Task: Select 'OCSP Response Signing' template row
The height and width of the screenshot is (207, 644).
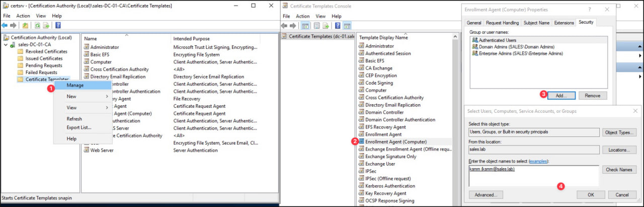Action: (390, 200)
